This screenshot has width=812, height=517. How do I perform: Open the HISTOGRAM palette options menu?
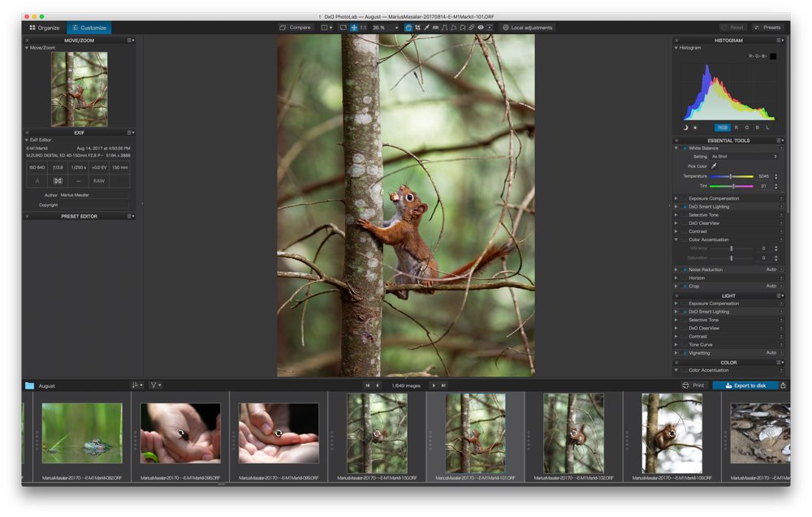(780, 40)
